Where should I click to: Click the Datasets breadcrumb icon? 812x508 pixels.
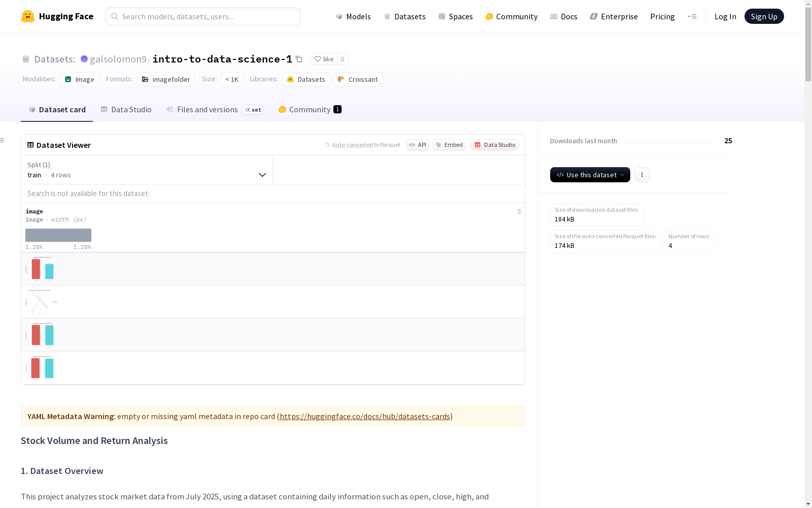[x=26, y=59]
